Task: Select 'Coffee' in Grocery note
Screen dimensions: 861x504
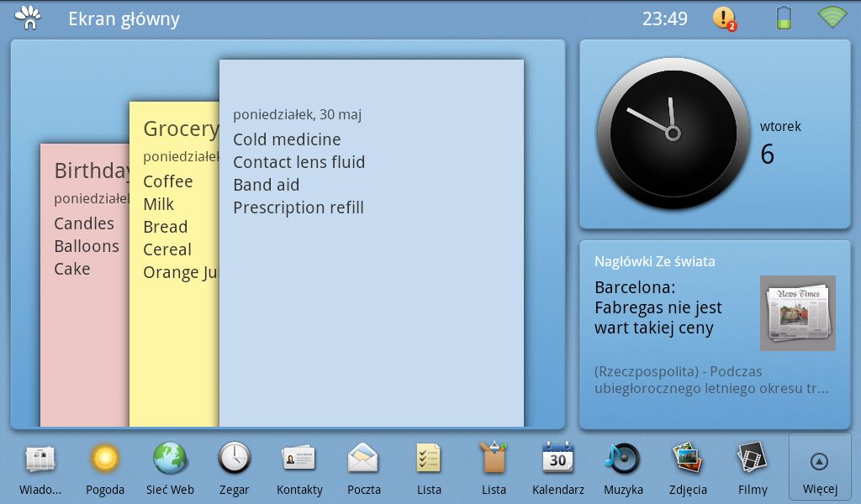Action: click(168, 181)
